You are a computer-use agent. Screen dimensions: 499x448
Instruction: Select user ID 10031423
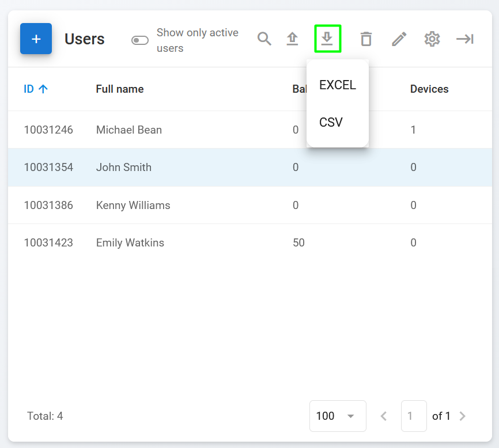[48, 242]
